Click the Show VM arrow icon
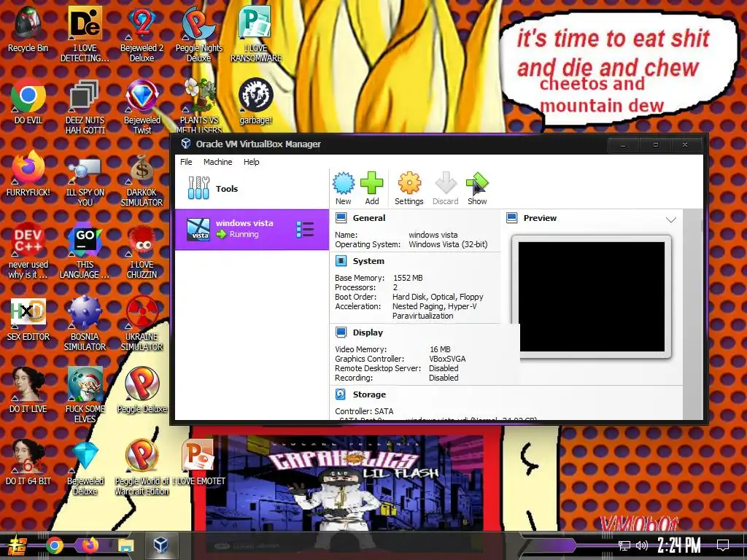The height and width of the screenshot is (560, 747). (x=477, y=183)
